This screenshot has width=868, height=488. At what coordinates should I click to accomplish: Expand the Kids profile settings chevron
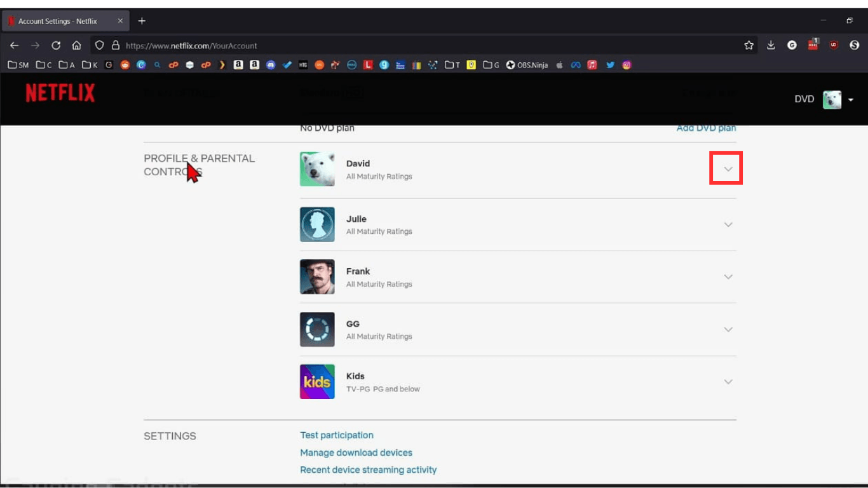[x=728, y=381]
